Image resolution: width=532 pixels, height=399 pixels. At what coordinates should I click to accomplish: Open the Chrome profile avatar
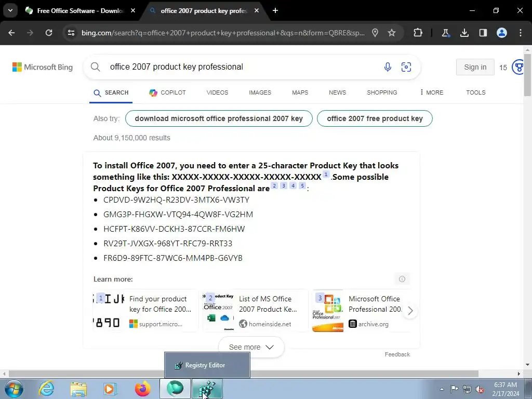click(x=501, y=33)
